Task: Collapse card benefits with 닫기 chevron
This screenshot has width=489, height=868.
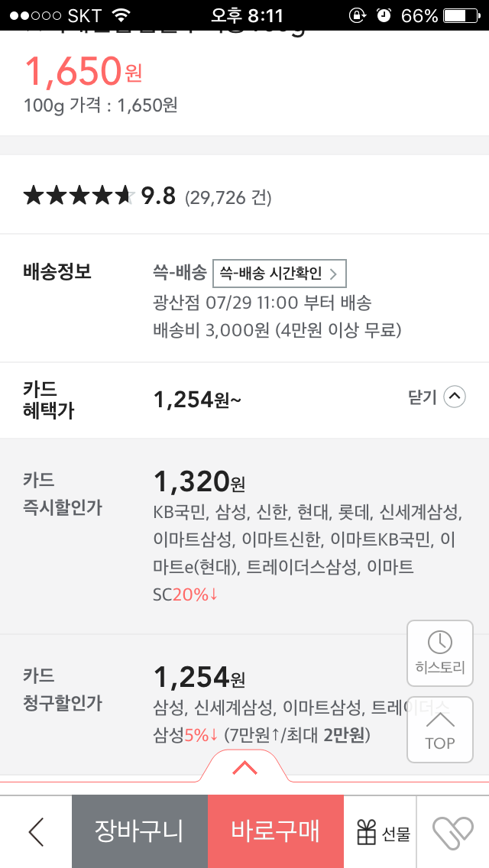Action: point(454,397)
